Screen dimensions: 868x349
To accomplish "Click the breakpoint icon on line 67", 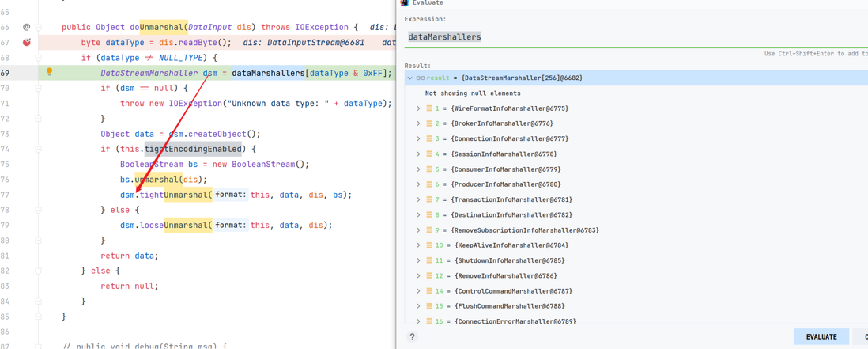I will (x=27, y=42).
